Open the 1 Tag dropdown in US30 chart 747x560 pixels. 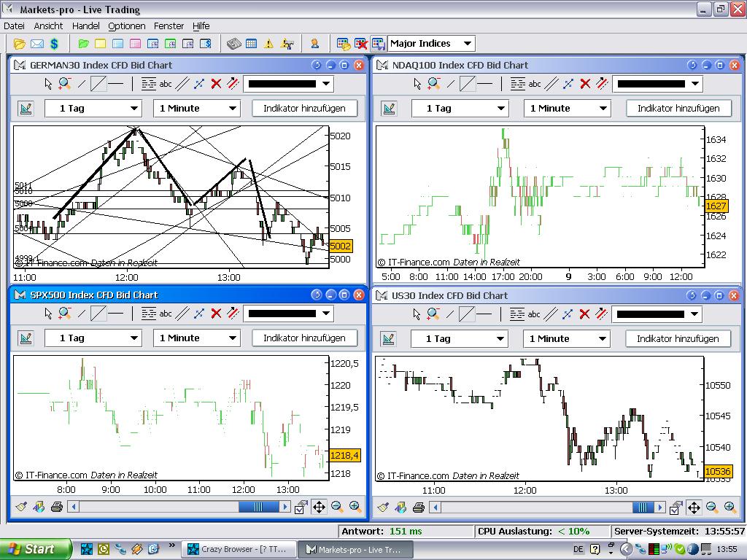tap(460, 338)
